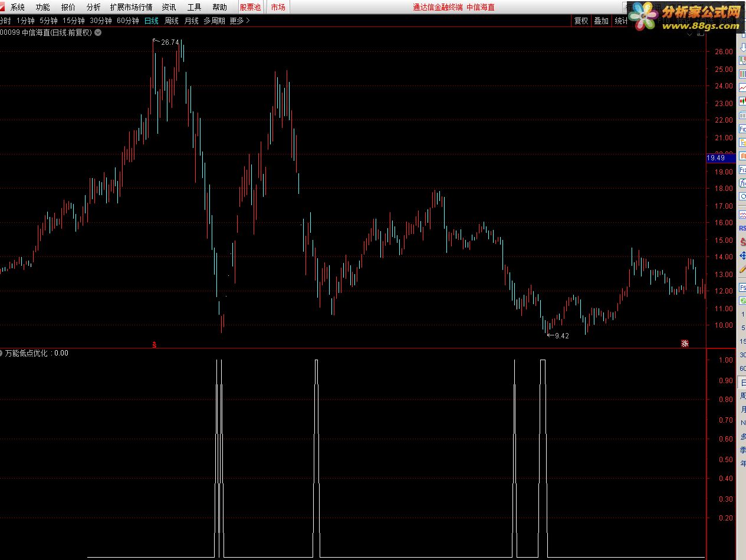746x560 pixels.
Task: Select 月 period in the right sidebar
Action: point(743,410)
